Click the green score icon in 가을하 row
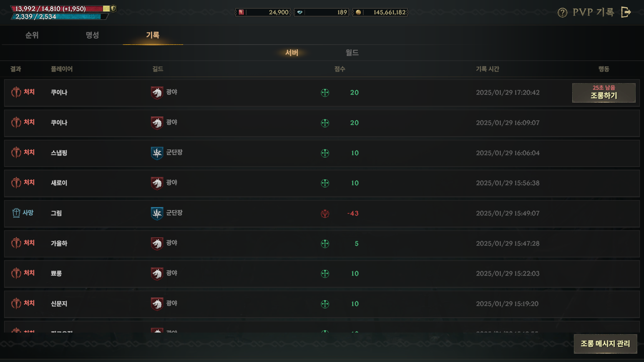This screenshot has height=362, width=644. coord(325,244)
